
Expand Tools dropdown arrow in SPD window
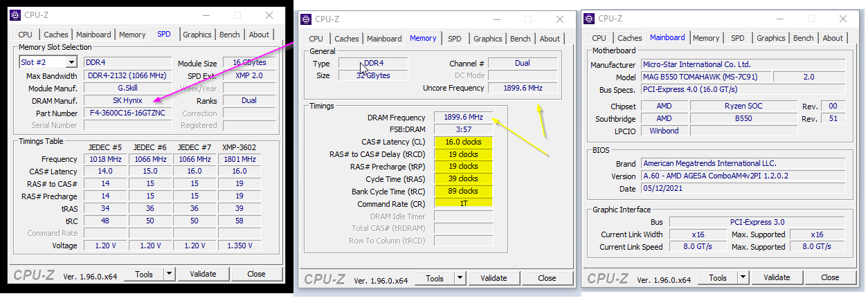169,274
